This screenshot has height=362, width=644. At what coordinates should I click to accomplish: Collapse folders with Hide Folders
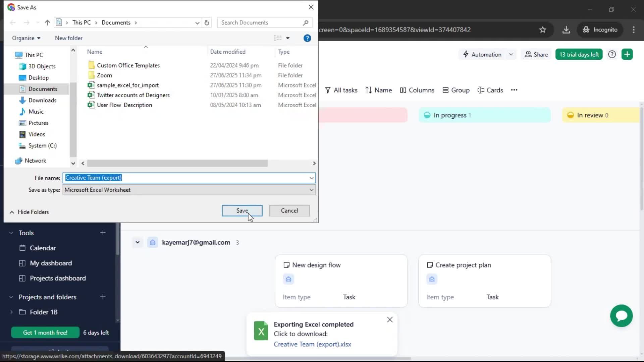29,212
